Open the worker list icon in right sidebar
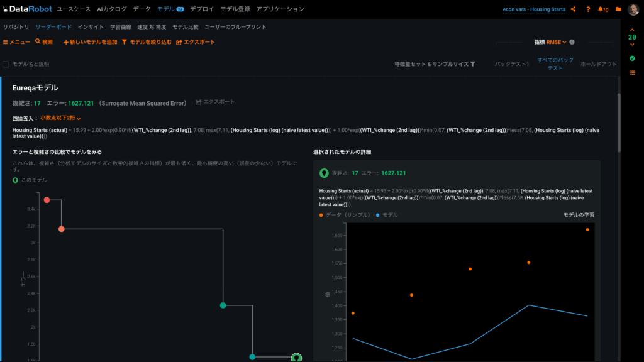The image size is (644, 362). coord(632,73)
